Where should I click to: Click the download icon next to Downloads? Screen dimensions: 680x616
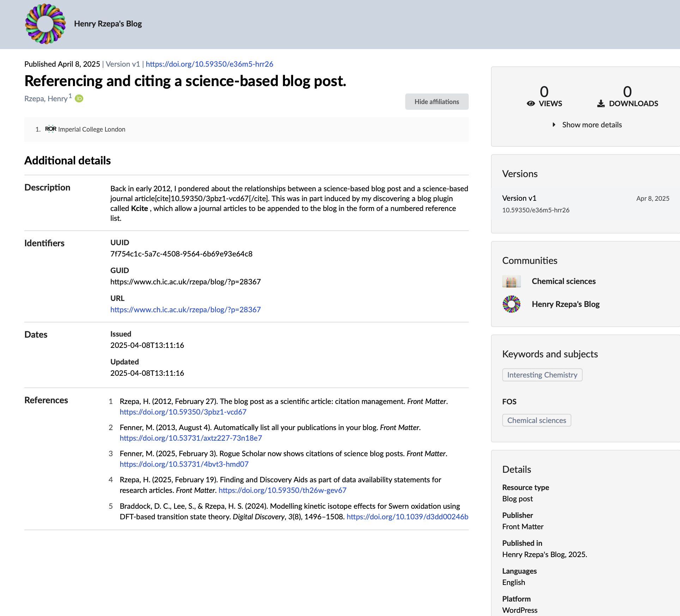click(601, 104)
